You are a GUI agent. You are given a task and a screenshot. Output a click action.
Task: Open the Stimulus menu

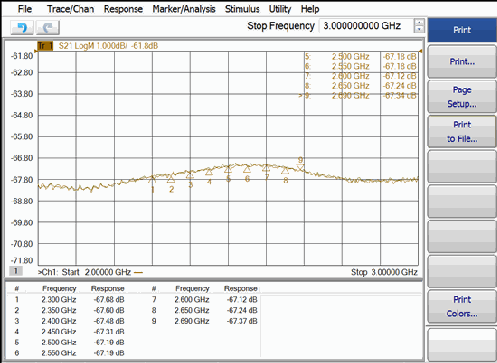tap(242, 9)
